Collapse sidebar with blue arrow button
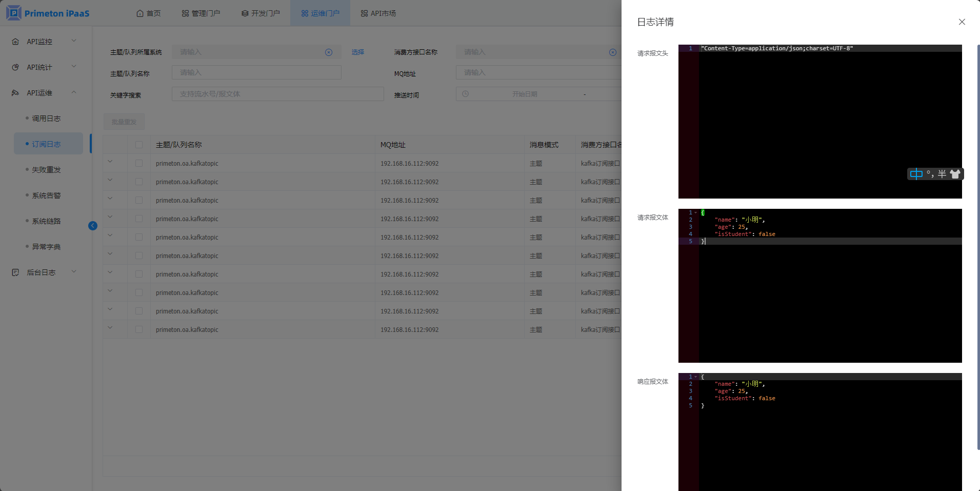Viewport: 980px width, 491px height. pos(93,226)
